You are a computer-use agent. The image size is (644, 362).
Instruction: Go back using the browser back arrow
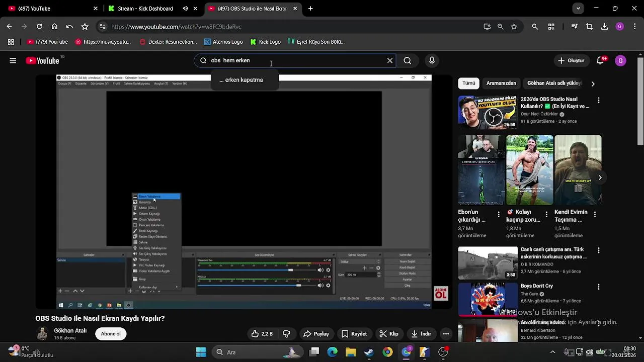coord(9,27)
